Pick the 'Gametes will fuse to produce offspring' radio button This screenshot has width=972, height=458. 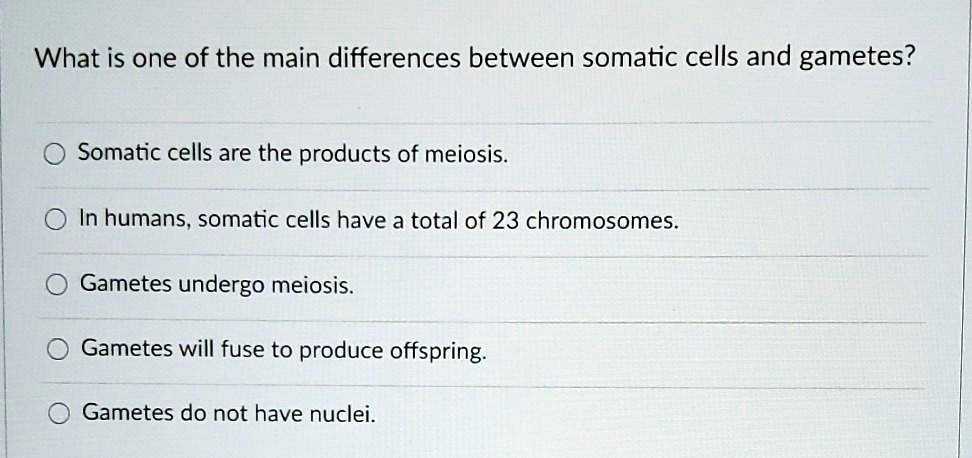coord(58,351)
